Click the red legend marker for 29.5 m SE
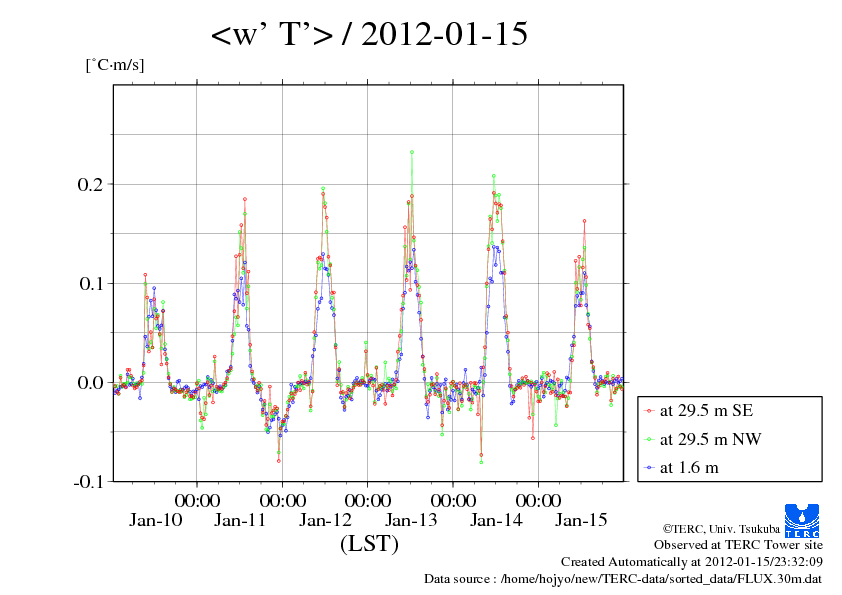Image resolution: width=842 pixels, height=595 pixels. (x=650, y=411)
